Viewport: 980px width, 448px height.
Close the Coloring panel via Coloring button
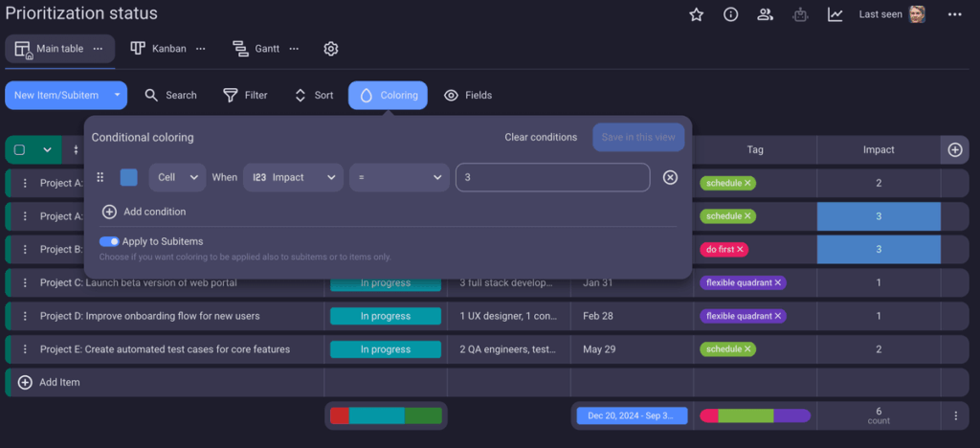(x=389, y=96)
